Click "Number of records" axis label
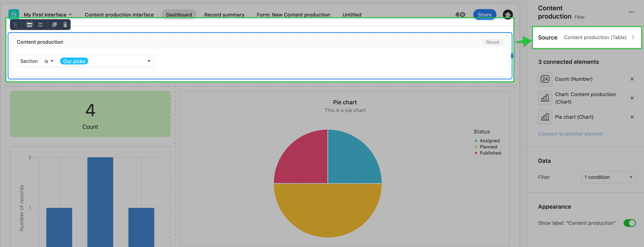 click(22, 208)
